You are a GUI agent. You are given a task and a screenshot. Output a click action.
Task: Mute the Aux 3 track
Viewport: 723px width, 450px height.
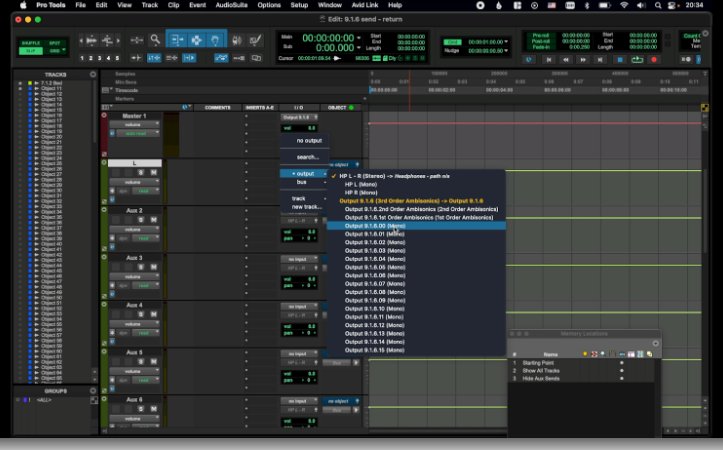(154, 267)
